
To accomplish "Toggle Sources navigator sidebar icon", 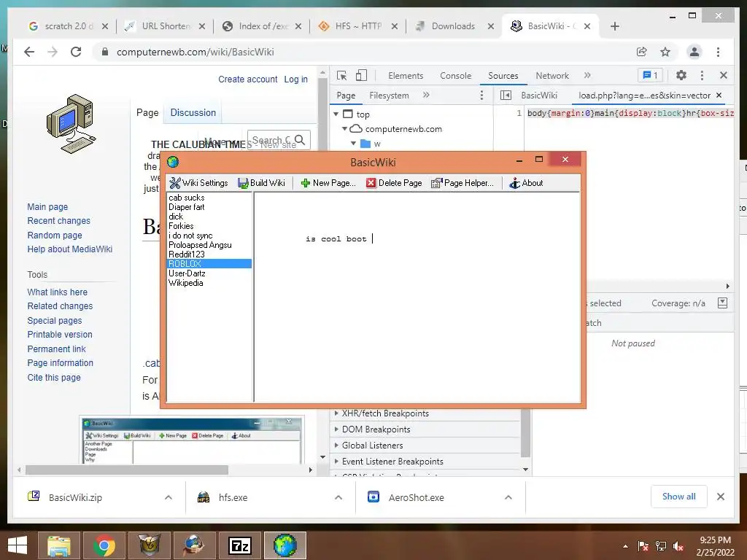I will (x=506, y=96).
